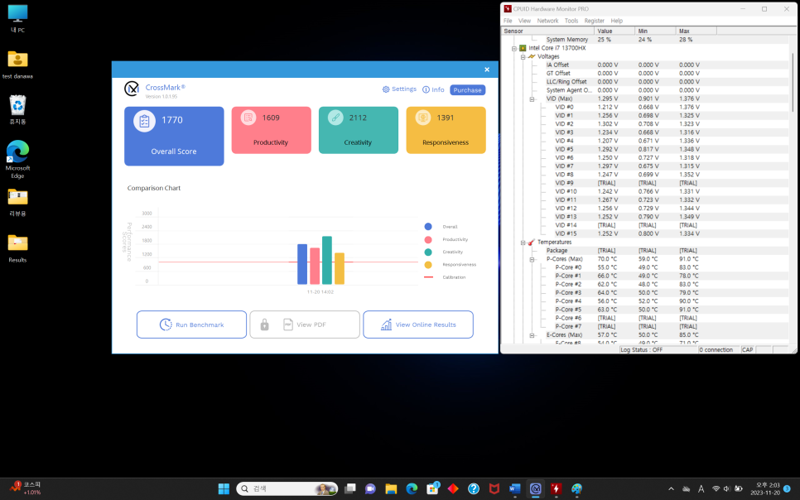Collapse the Voltages tree node

point(523,57)
